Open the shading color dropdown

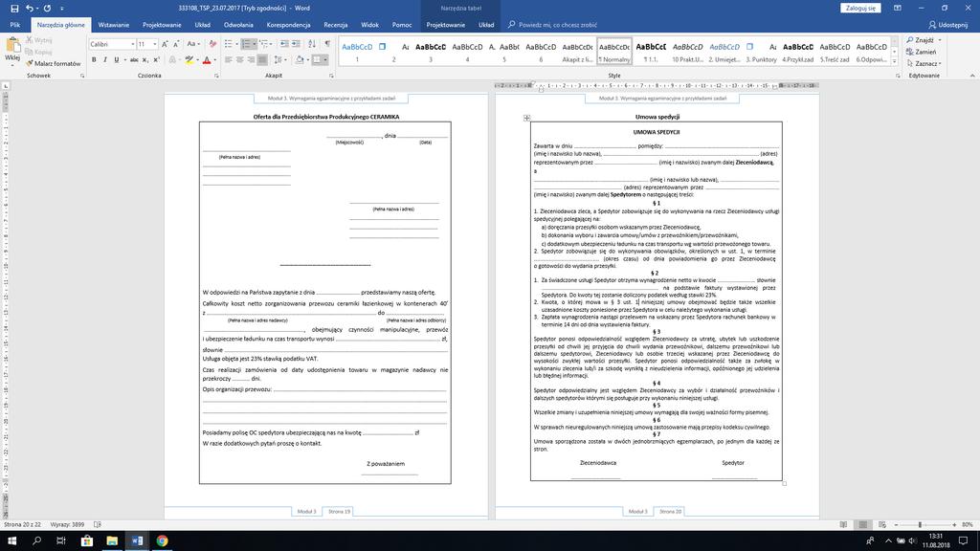click(x=307, y=60)
